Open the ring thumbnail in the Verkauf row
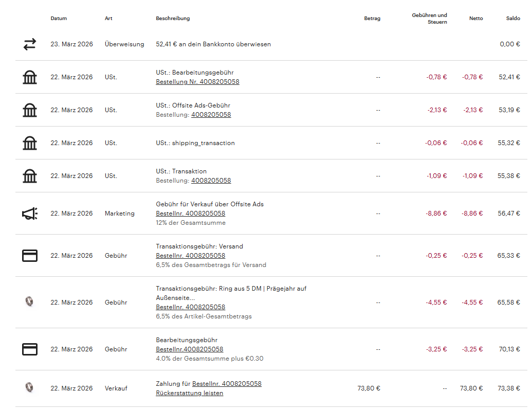 coord(30,388)
